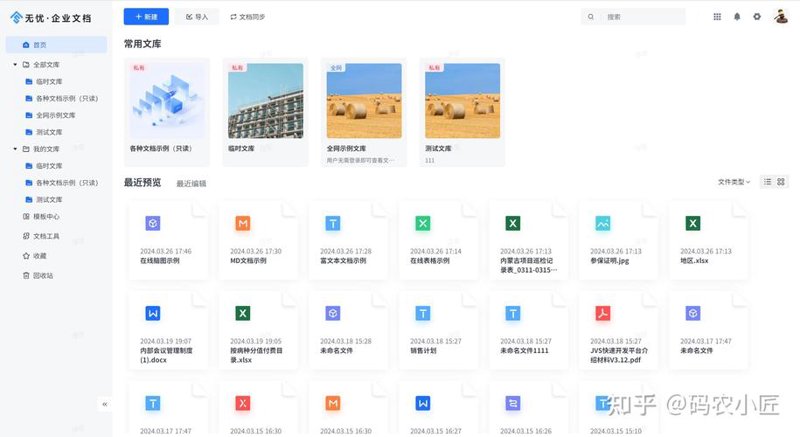Open the 销售计划 text document icon
Screen dimensions: 800x437
click(x=423, y=313)
